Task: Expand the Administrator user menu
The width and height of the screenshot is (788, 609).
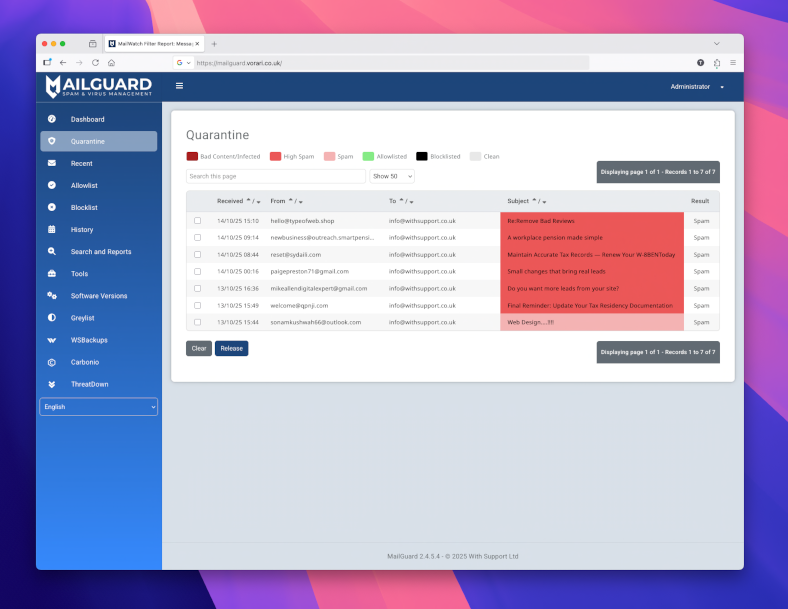Action: (696, 87)
